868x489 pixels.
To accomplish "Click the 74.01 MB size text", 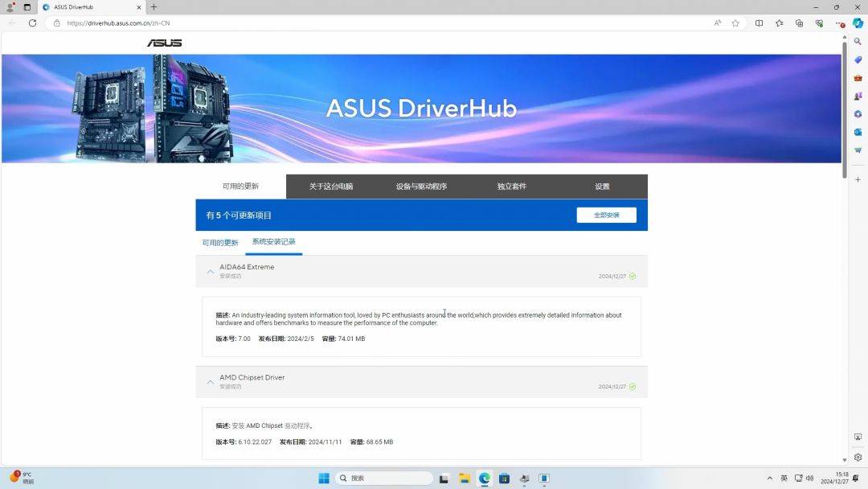I will (351, 339).
